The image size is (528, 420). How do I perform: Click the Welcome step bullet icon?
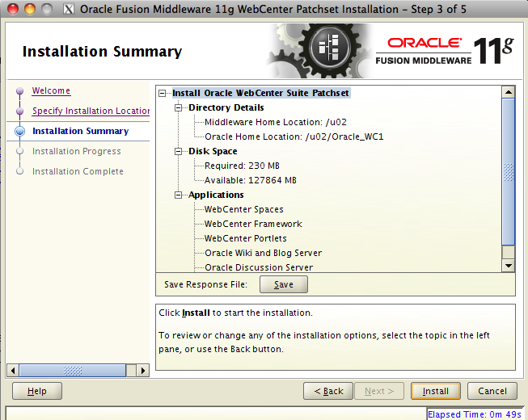point(19,91)
